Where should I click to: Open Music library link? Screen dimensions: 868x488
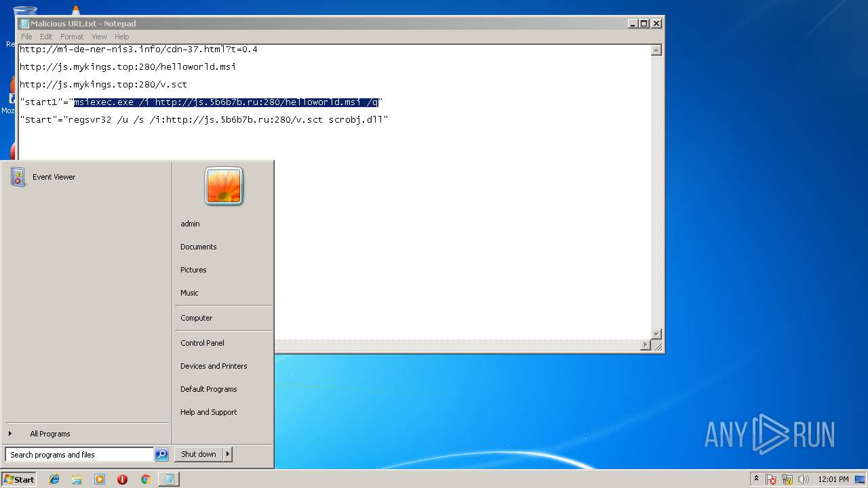click(189, 293)
